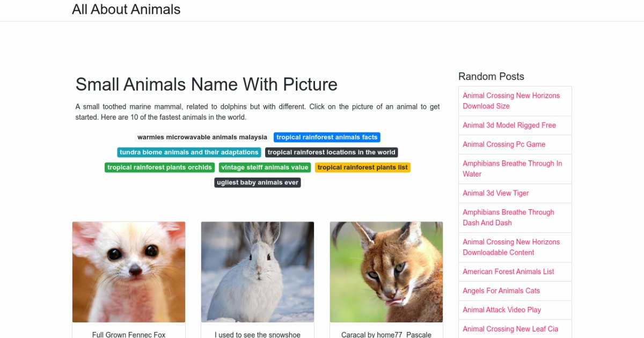Screen dimensions: 644x338
Task: Click tundra biome animals and their adaptations tag
Action: pyautogui.click(x=189, y=152)
